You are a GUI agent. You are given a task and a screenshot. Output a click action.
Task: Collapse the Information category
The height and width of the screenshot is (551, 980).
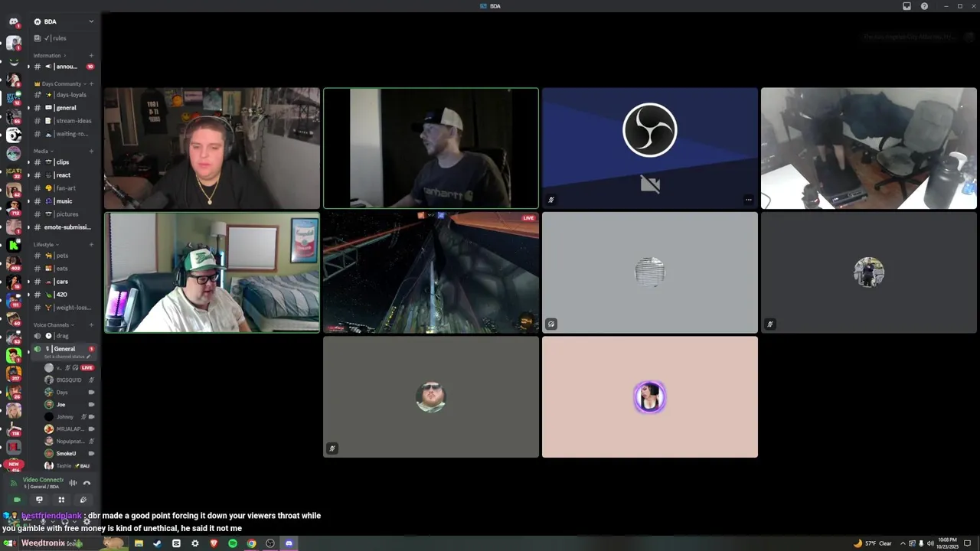tap(49, 55)
